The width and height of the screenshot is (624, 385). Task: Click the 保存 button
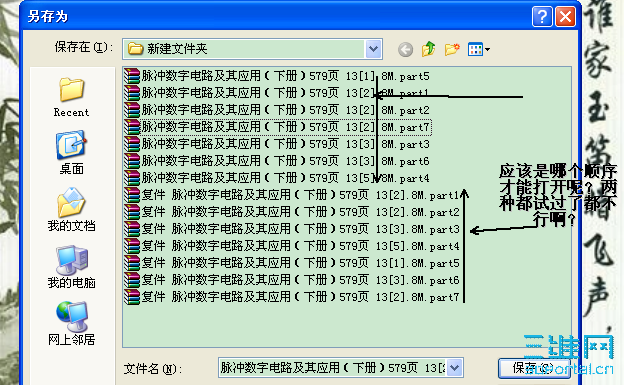click(534, 368)
